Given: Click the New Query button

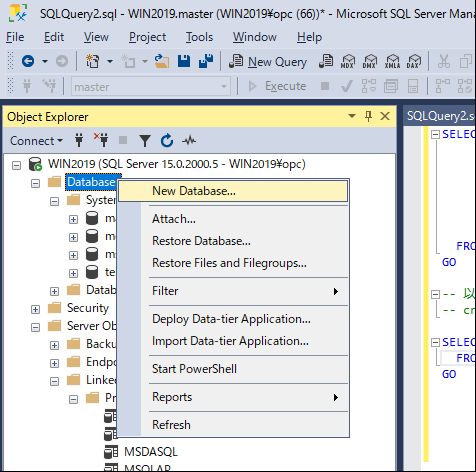Looking at the screenshot, I should [x=268, y=62].
